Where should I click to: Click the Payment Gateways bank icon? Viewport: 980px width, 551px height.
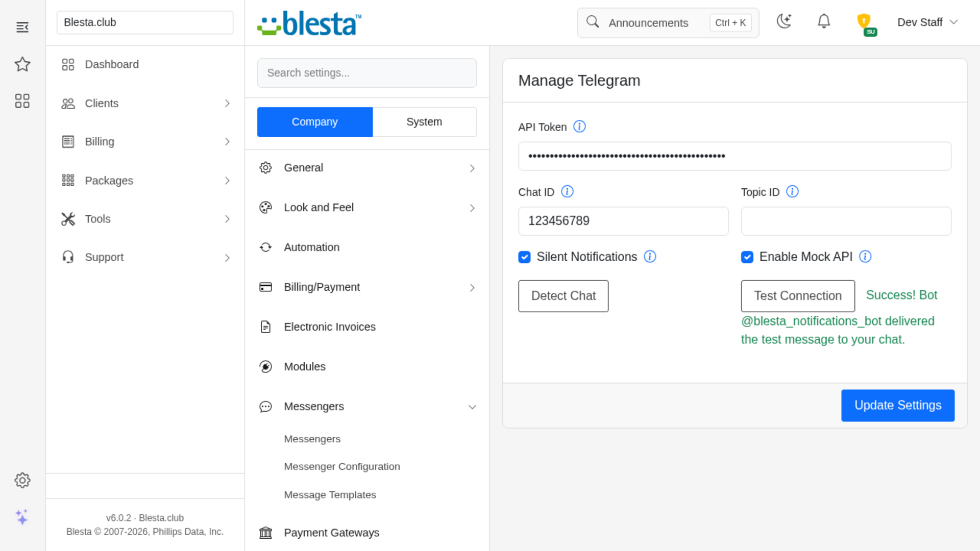click(x=265, y=533)
